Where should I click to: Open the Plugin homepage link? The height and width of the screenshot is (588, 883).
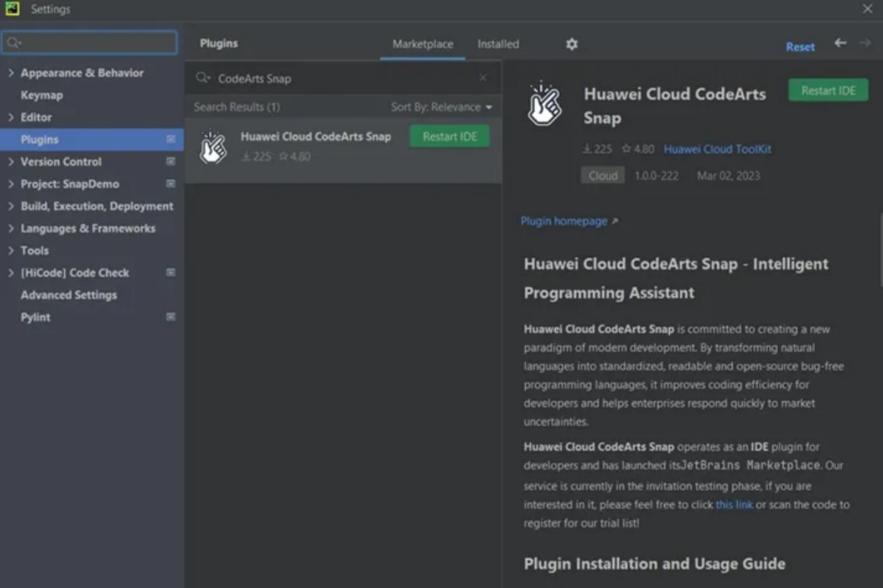pyautogui.click(x=564, y=220)
